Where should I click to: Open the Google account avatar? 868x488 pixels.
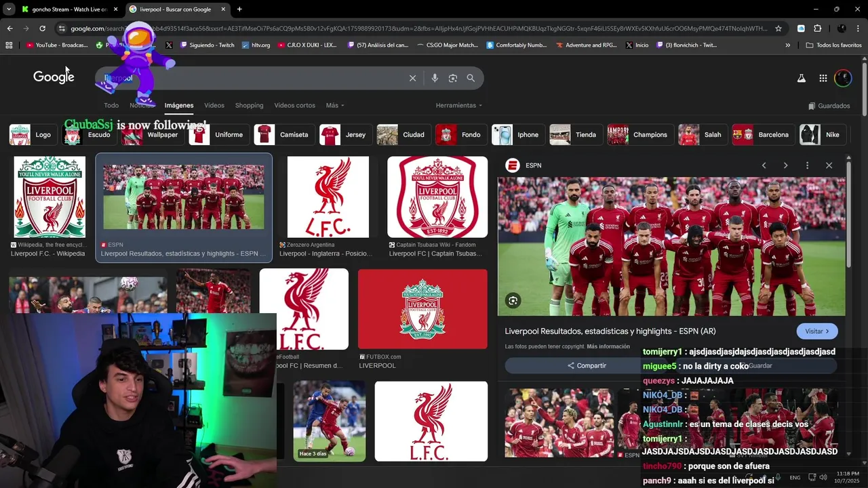843,78
